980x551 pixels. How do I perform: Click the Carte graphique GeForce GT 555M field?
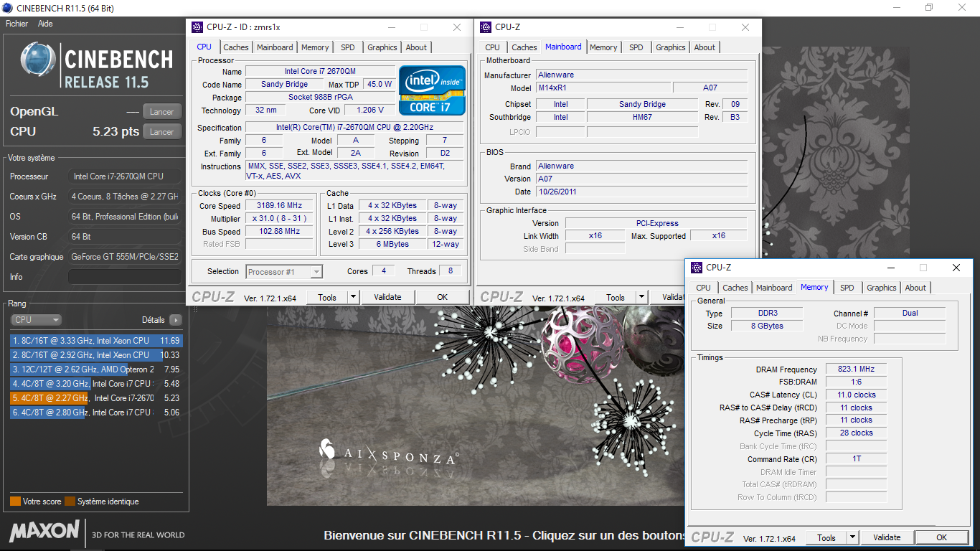(x=125, y=257)
